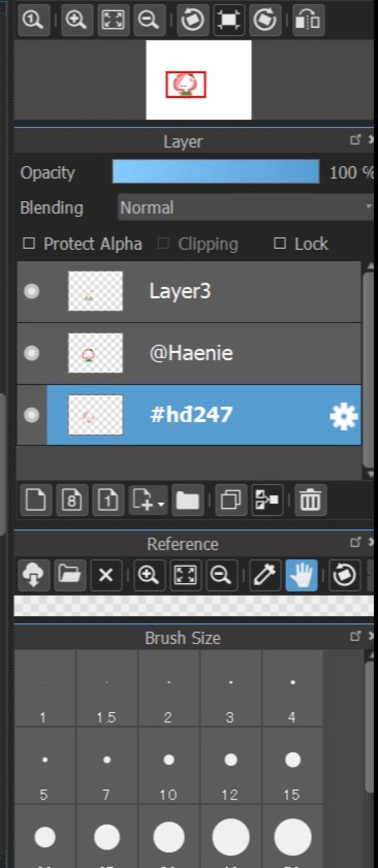
Task: Create a new layer folder
Action: tap(188, 500)
